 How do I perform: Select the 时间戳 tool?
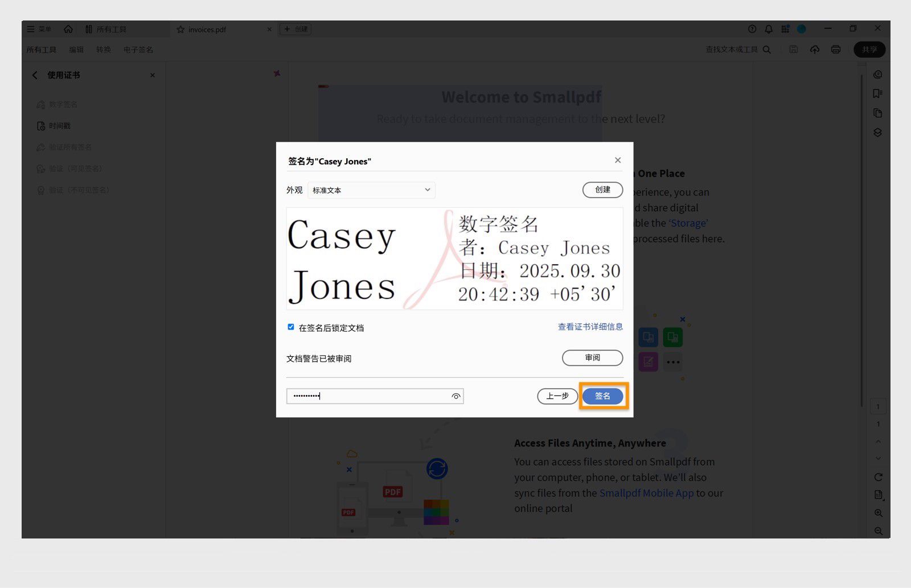54,126
